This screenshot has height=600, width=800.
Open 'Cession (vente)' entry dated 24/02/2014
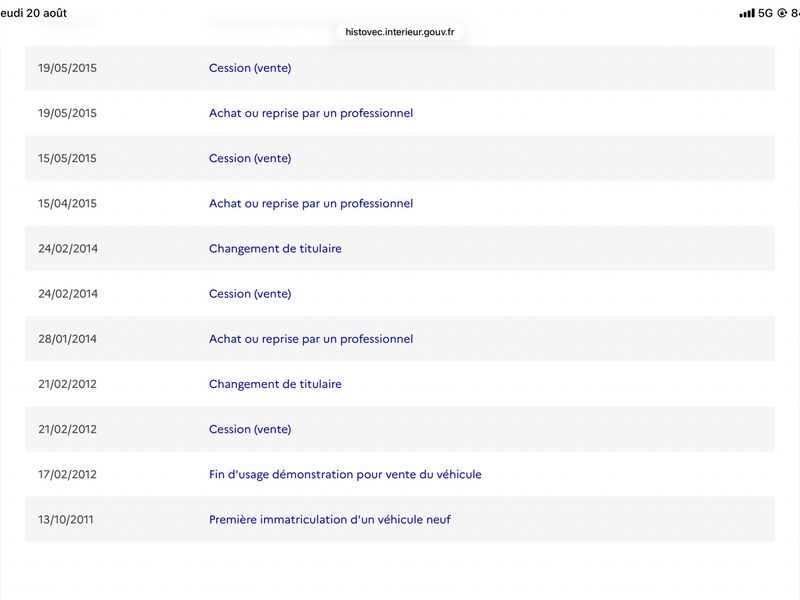pyautogui.click(x=250, y=294)
